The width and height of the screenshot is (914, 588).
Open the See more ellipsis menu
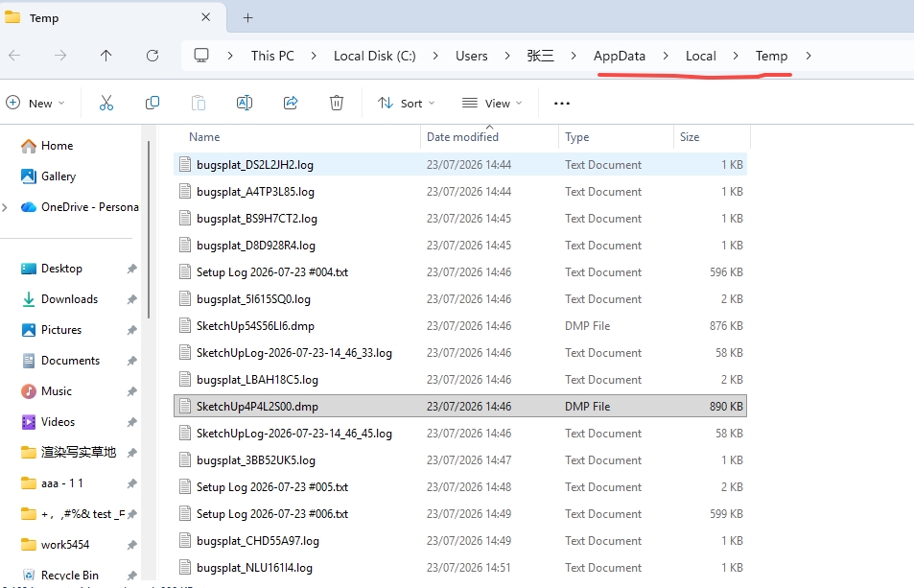(x=562, y=104)
